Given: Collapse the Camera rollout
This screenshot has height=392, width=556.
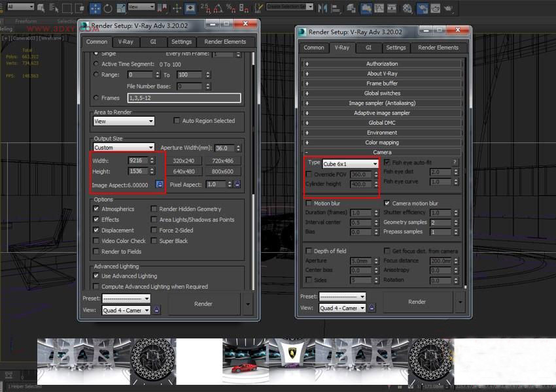Looking at the screenshot, I should click(x=382, y=152).
